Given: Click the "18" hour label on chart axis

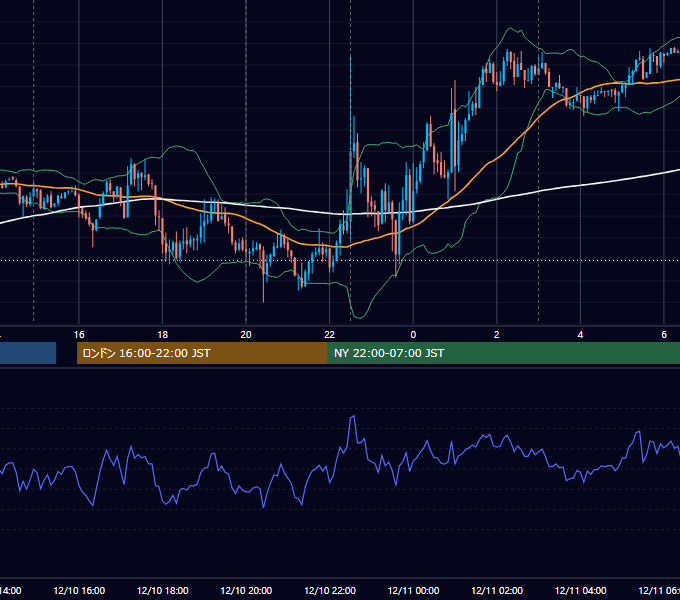Looking at the screenshot, I should click(x=162, y=335).
